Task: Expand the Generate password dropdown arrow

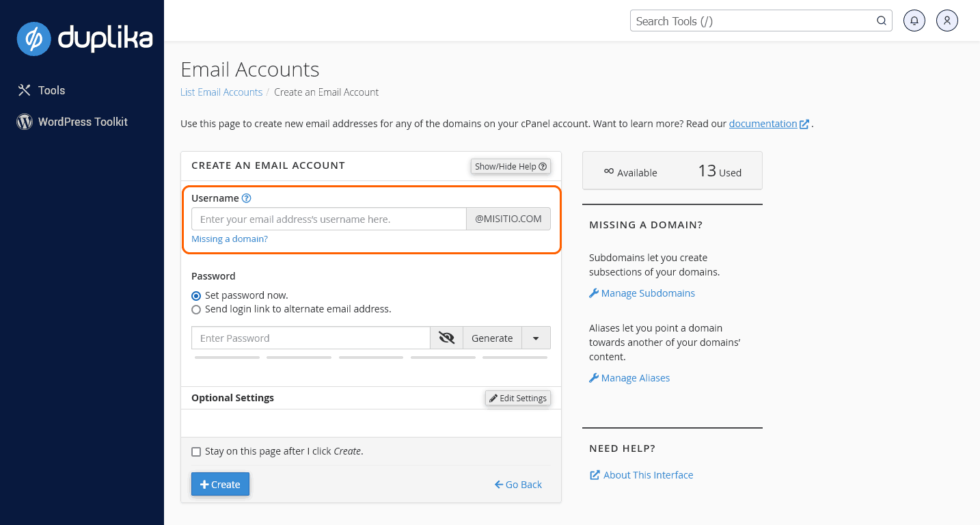Action: [x=536, y=338]
